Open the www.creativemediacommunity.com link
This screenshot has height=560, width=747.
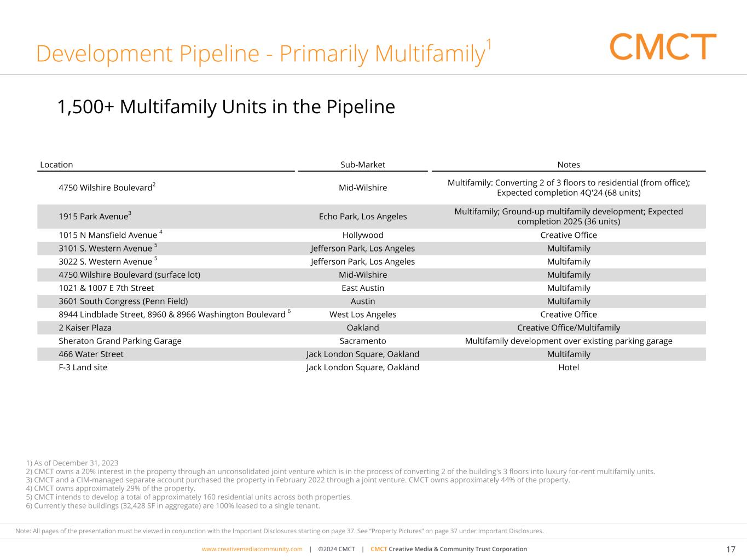(252, 549)
